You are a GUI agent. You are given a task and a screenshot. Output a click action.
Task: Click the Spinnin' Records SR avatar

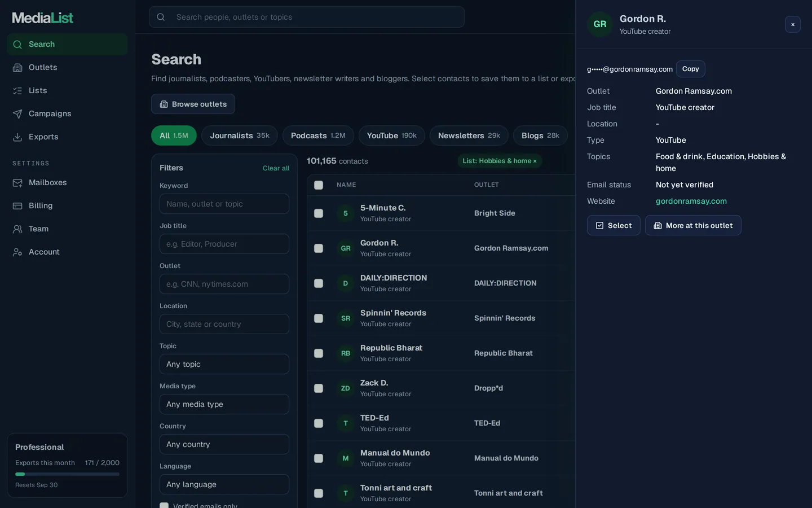346,318
